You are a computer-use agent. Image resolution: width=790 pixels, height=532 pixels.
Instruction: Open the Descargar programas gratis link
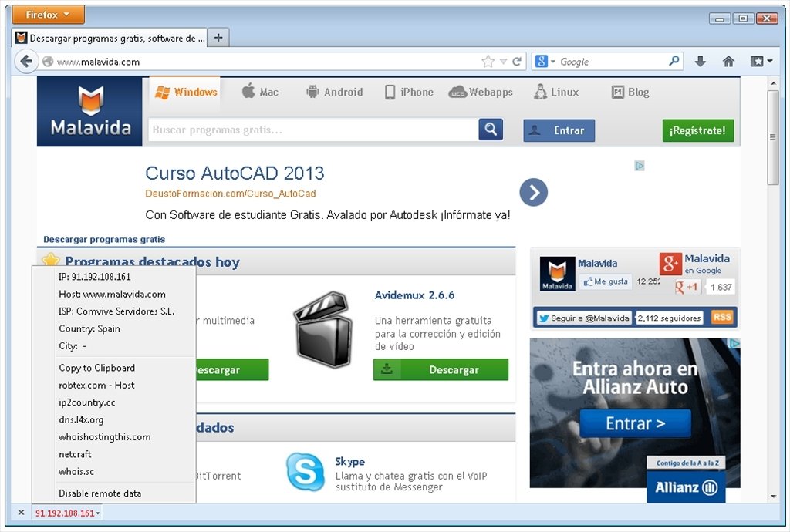click(x=104, y=239)
